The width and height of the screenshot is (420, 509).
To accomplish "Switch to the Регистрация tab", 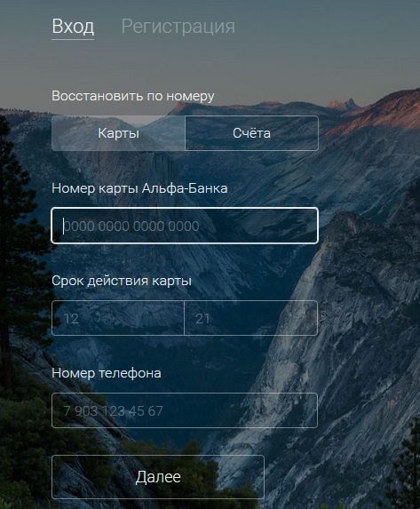I will click(178, 27).
